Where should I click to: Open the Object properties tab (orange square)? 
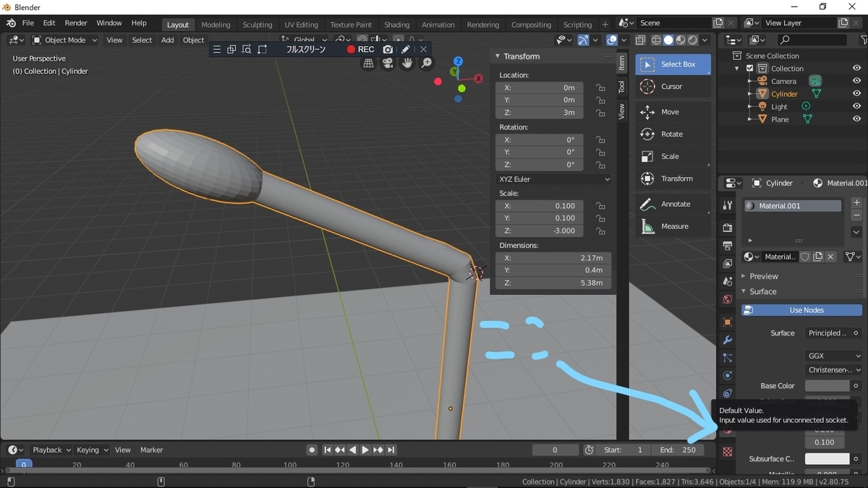coord(728,322)
